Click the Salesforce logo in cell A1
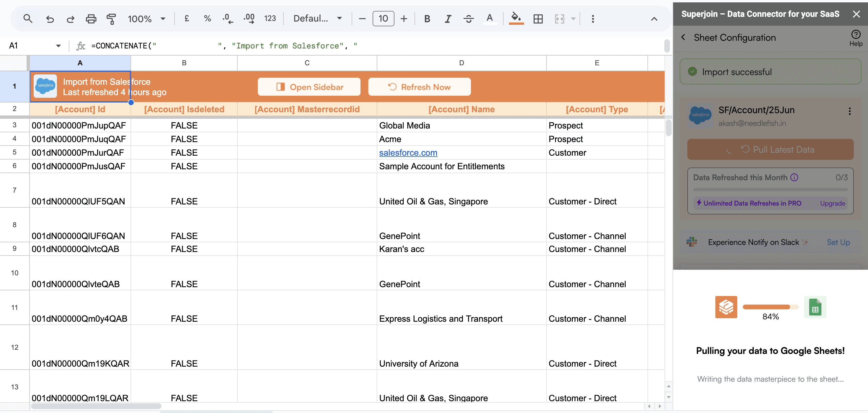Viewport: 868px width, 413px height. click(45, 86)
